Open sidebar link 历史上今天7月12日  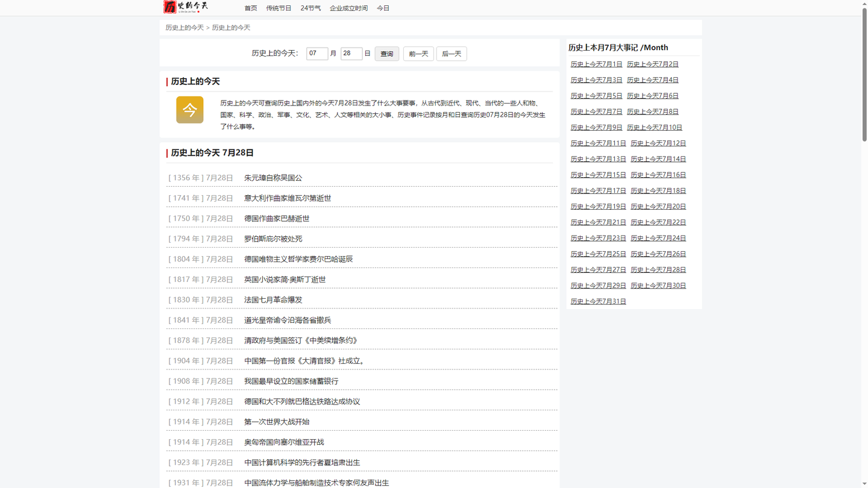click(658, 143)
